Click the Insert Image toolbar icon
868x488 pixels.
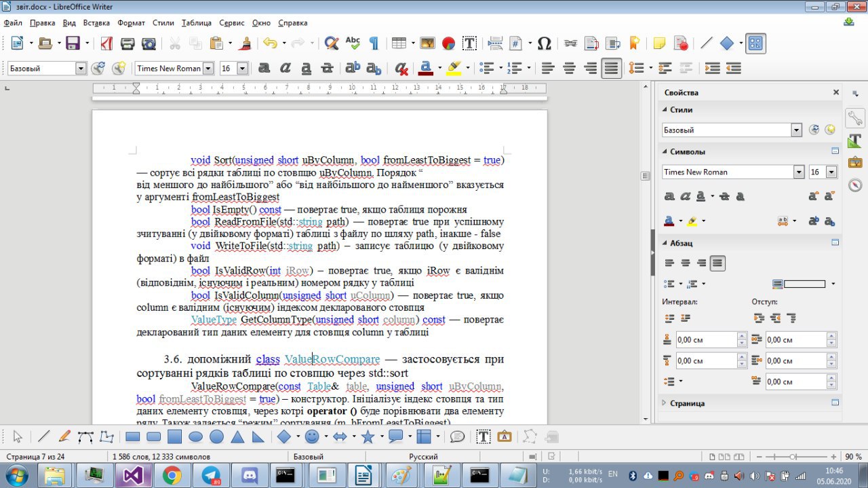click(427, 43)
